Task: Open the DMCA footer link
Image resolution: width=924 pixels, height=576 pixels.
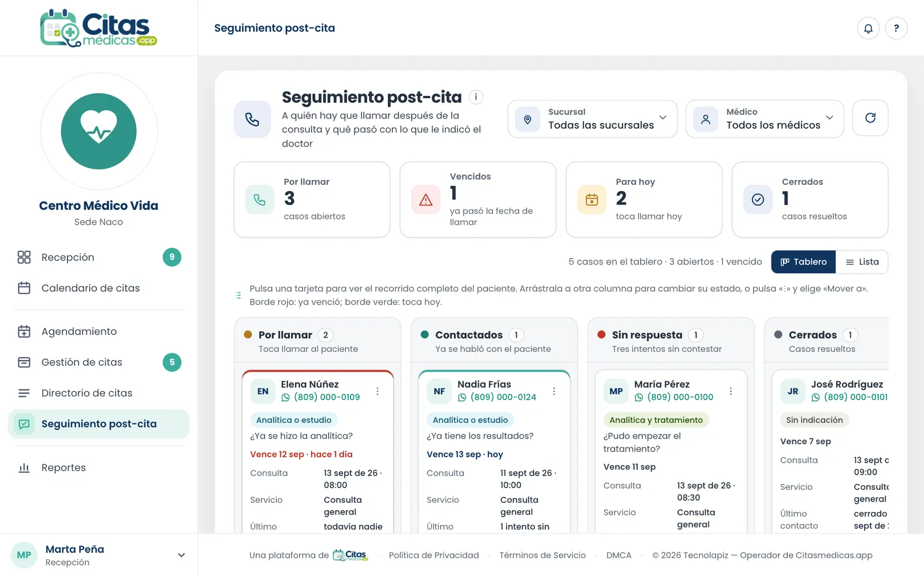Action: point(619,555)
